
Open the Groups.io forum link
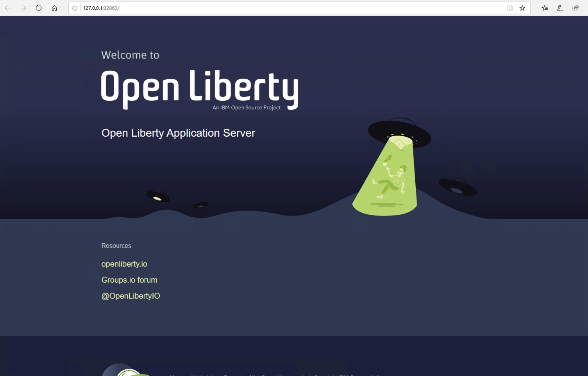click(129, 280)
